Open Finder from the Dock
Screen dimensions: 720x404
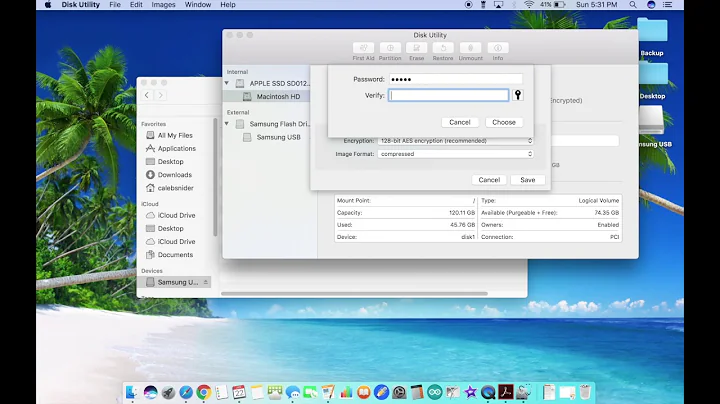(132, 392)
